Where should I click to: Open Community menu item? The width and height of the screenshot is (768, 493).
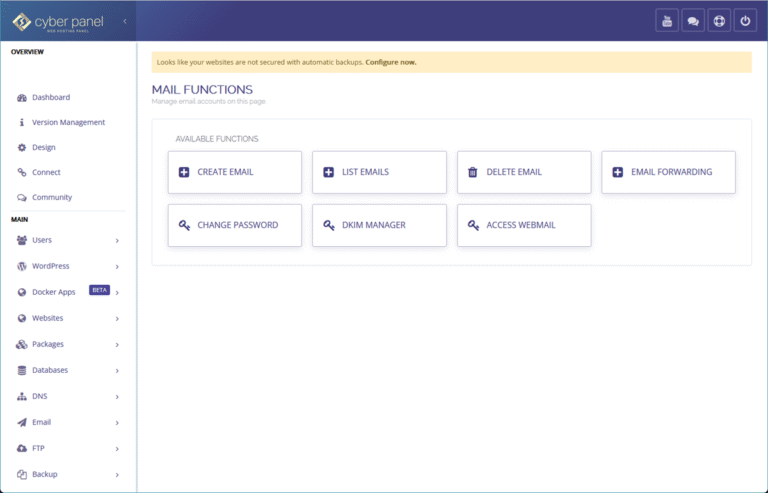coord(52,197)
